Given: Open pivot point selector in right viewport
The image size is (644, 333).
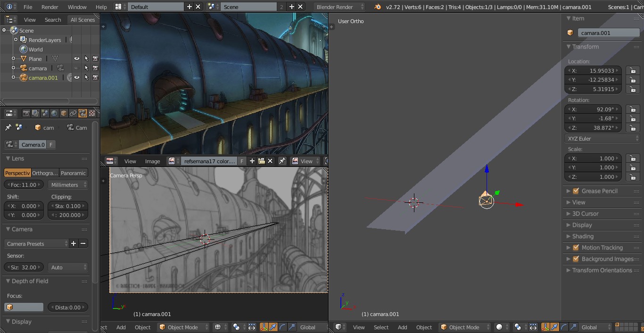Looking at the screenshot, I should click(520, 327).
